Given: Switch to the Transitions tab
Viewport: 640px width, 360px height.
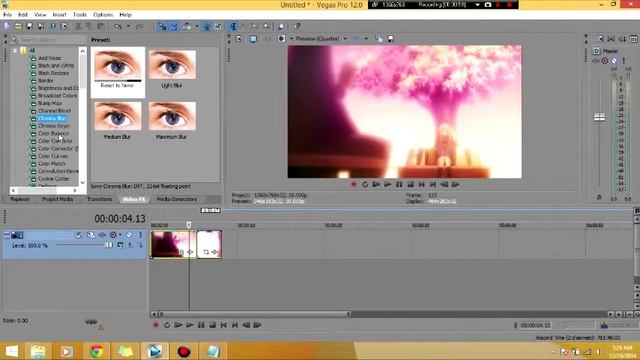Looking at the screenshot, I should click(99, 199).
